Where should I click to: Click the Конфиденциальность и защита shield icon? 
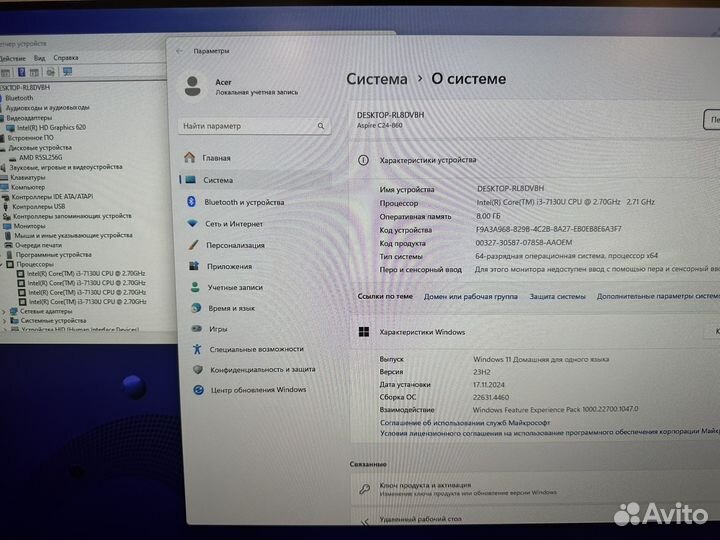tap(198, 369)
